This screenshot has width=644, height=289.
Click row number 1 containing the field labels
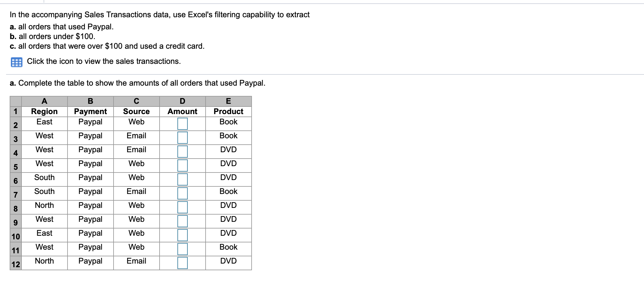tap(15, 111)
